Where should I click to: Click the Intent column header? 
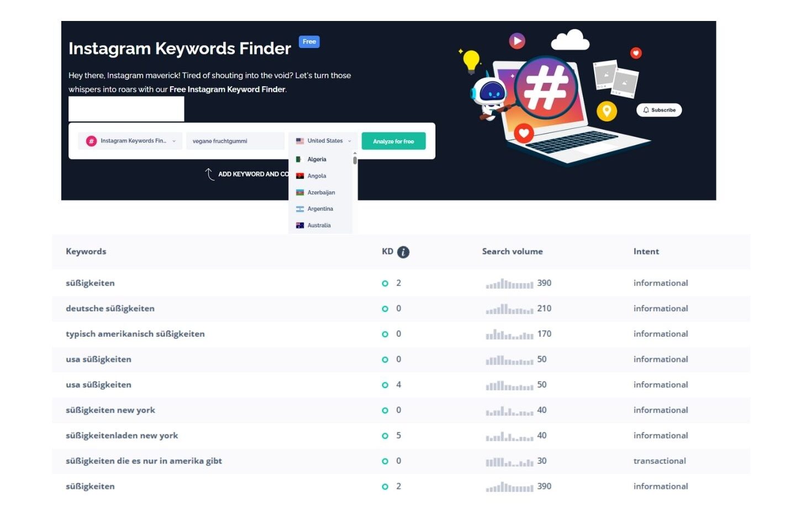[646, 252]
